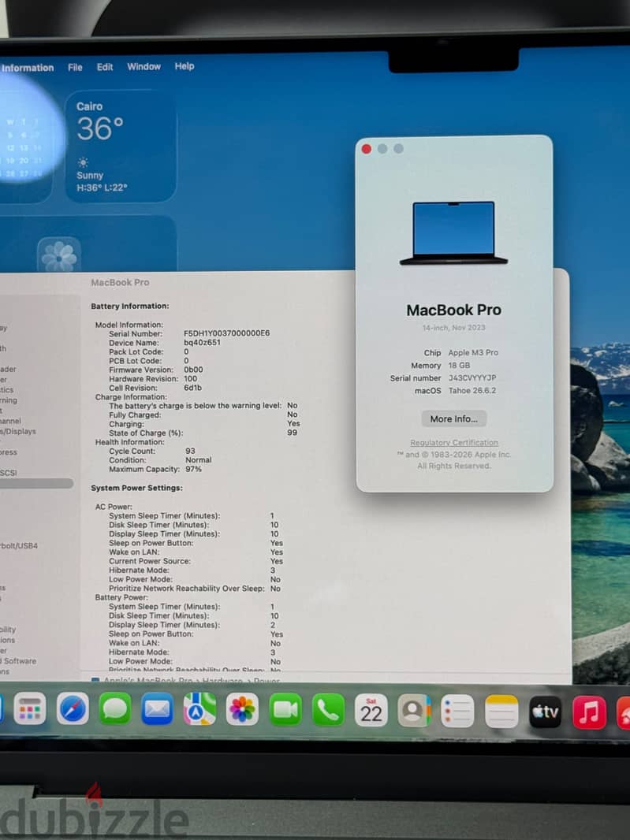Select the Cell Revision value 6d1b

click(x=193, y=388)
